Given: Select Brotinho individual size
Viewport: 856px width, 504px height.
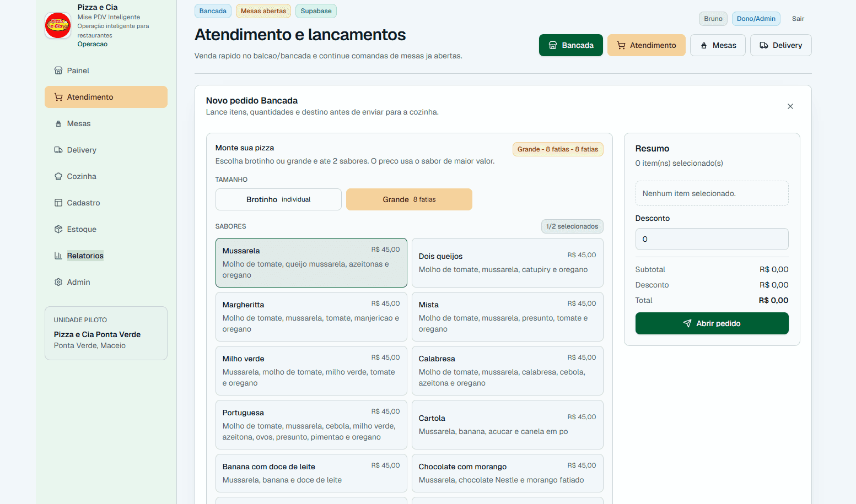Looking at the screenshot, I should click(x=278, y=199).
